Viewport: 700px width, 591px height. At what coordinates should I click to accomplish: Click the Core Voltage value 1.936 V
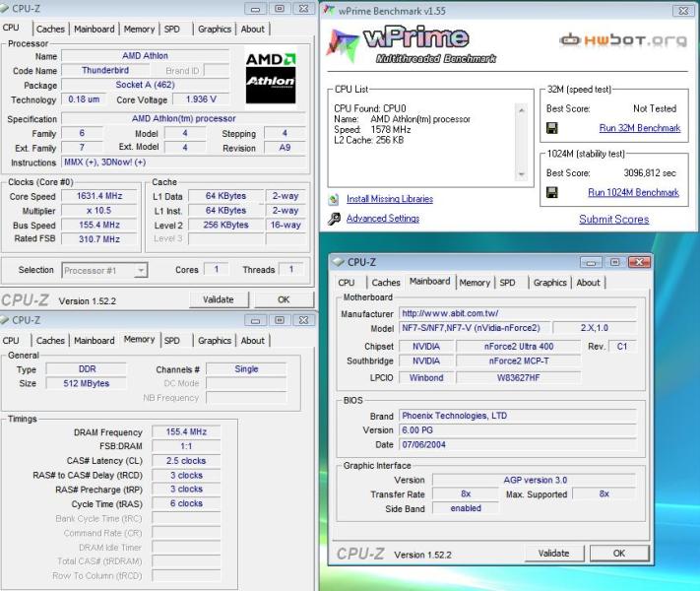[201, 99]
